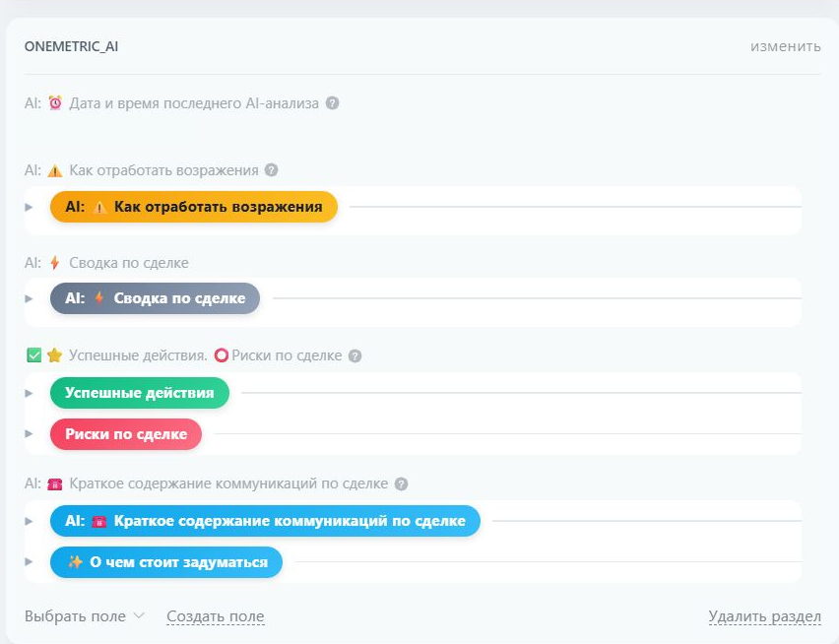Expand the orange 'Как отработать возражения' section arrow
The height and width of the screenshot is (644, 839).
(30, 207)
